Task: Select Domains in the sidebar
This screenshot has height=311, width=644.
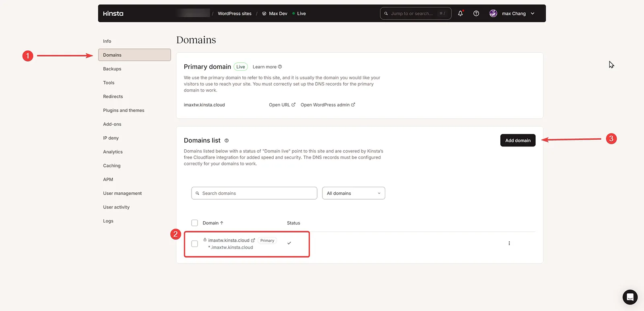Action: point(134,55)
